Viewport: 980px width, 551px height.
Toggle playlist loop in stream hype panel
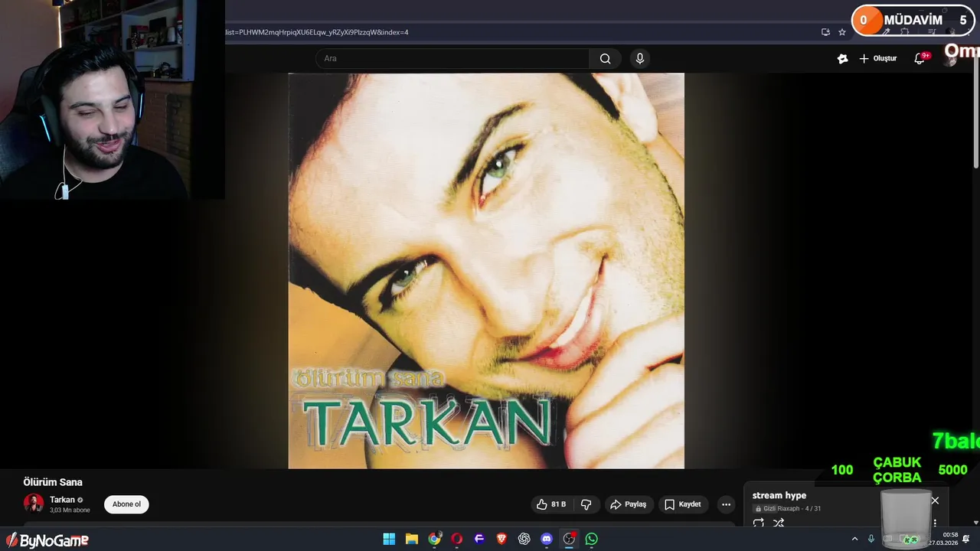point(758,523)
